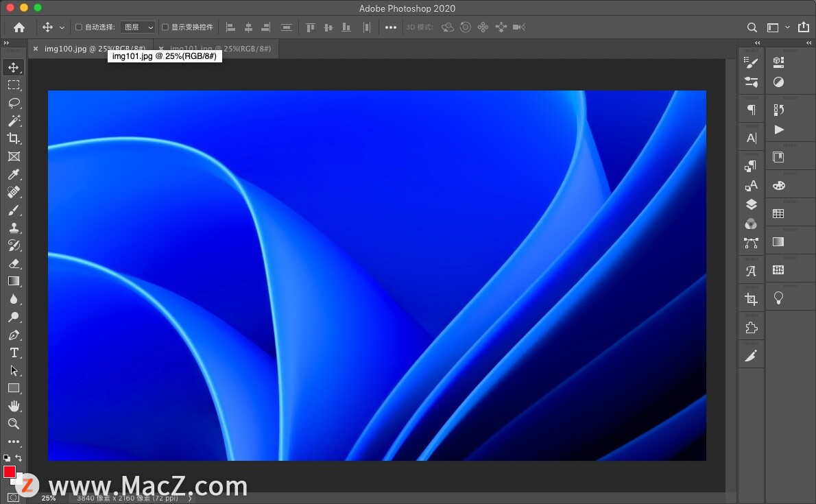
Task: Close the img100.jpg tab
Action: pyautogui.click(x=36, y=49)
